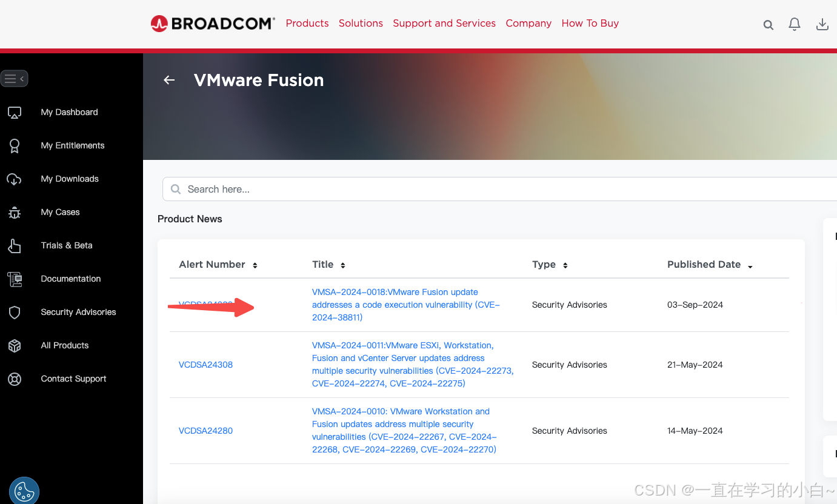Select the 03-Sep-2024 date cell
Screen dimensions: 837x504
(695, 305)
